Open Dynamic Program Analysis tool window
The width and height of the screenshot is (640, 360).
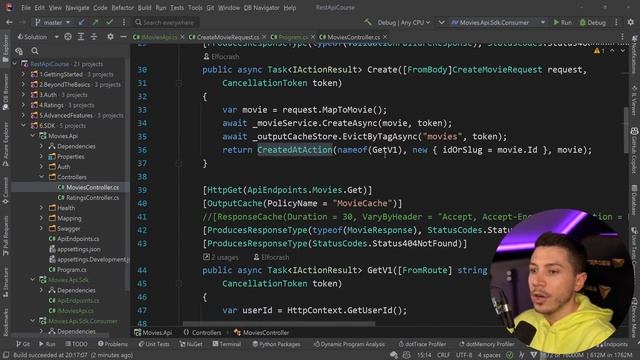[x=349, y=344]
